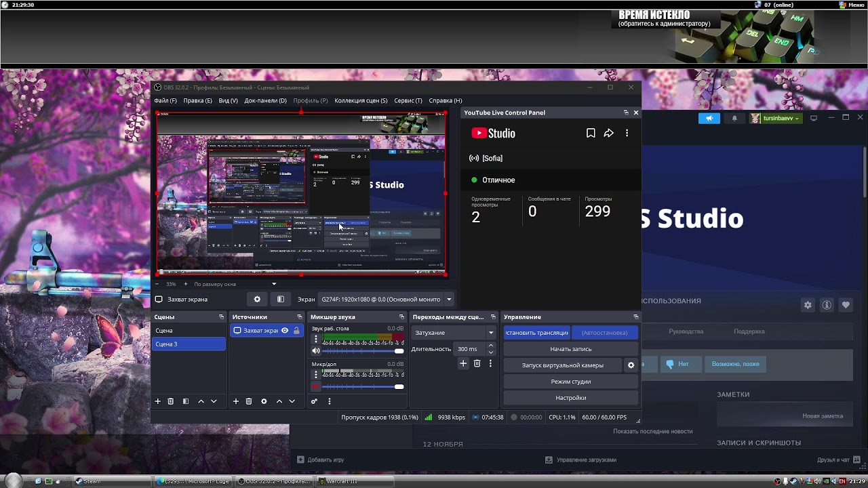Open Экран display selection dropdown
Viewport: 868px width, 488px height.
(x=387, y=299)
